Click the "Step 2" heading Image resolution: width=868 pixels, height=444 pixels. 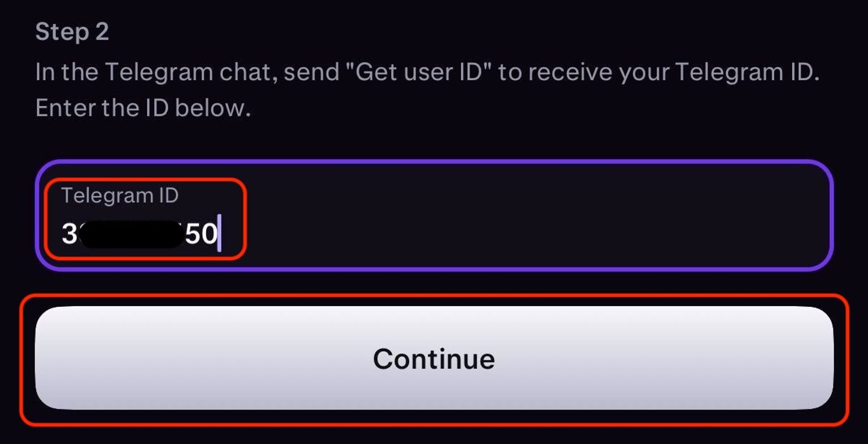click(72, 32)
